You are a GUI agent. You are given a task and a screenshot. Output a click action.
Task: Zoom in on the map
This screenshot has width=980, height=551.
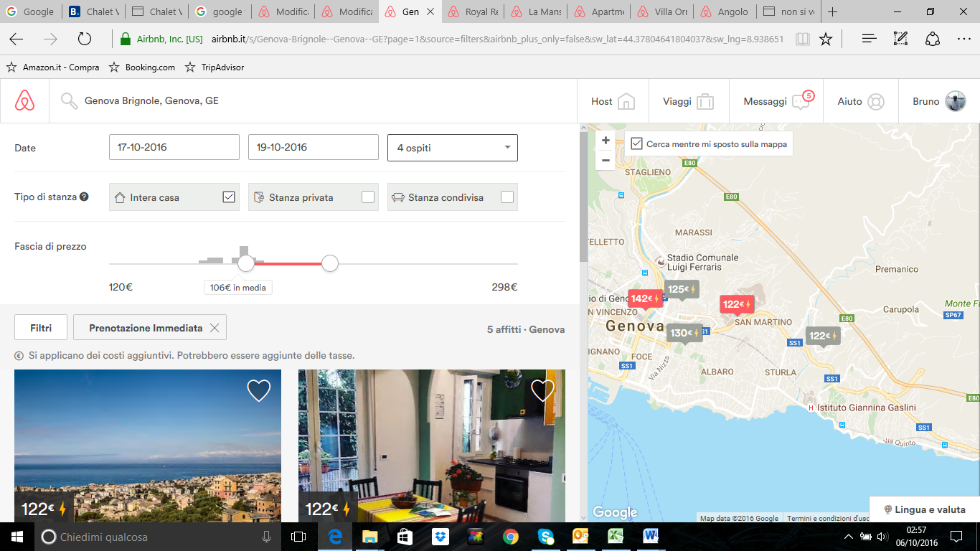[x=606, y=141]
